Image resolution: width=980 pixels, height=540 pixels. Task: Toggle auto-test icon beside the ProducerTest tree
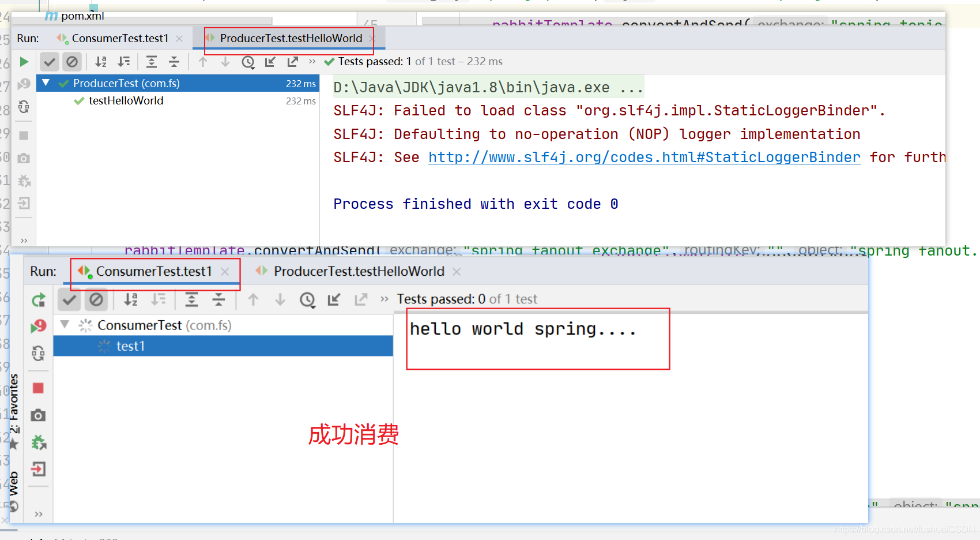point(24,107)
